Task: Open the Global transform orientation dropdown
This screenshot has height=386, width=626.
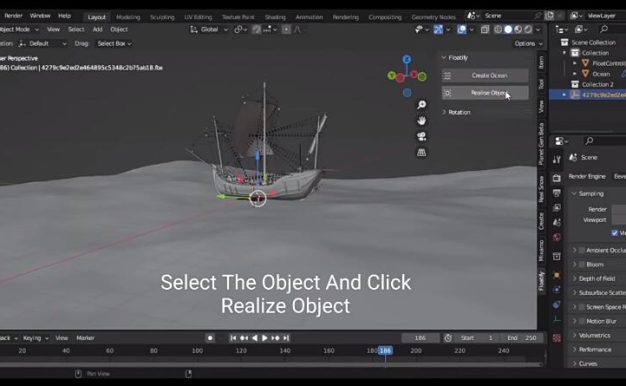Action: [209, 29]
